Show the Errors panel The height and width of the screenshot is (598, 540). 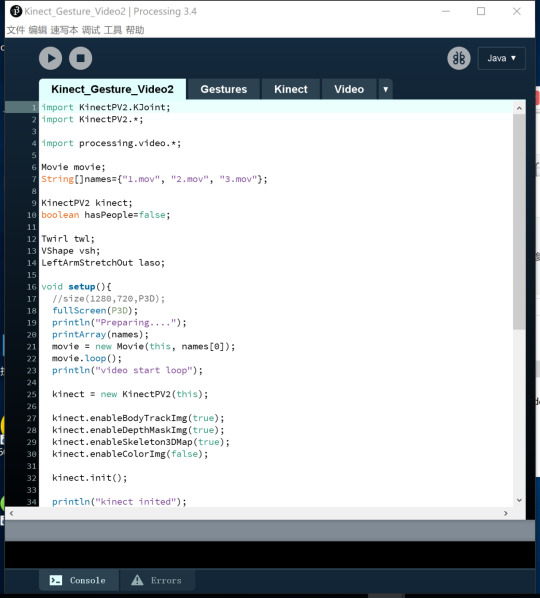[158, 580]
